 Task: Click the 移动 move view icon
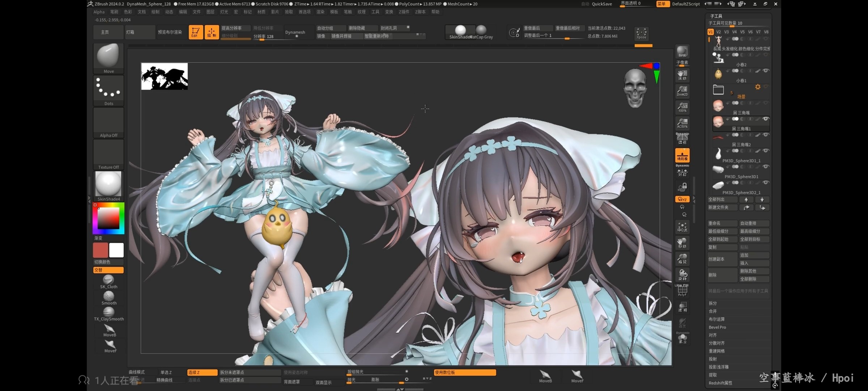(x=682, y=243)
